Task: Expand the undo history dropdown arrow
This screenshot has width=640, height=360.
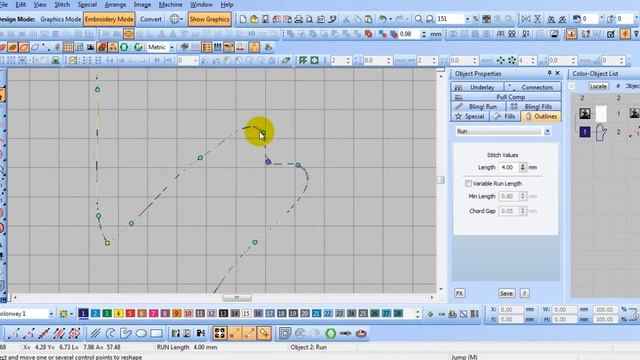Action: click(x=390, y=19)
